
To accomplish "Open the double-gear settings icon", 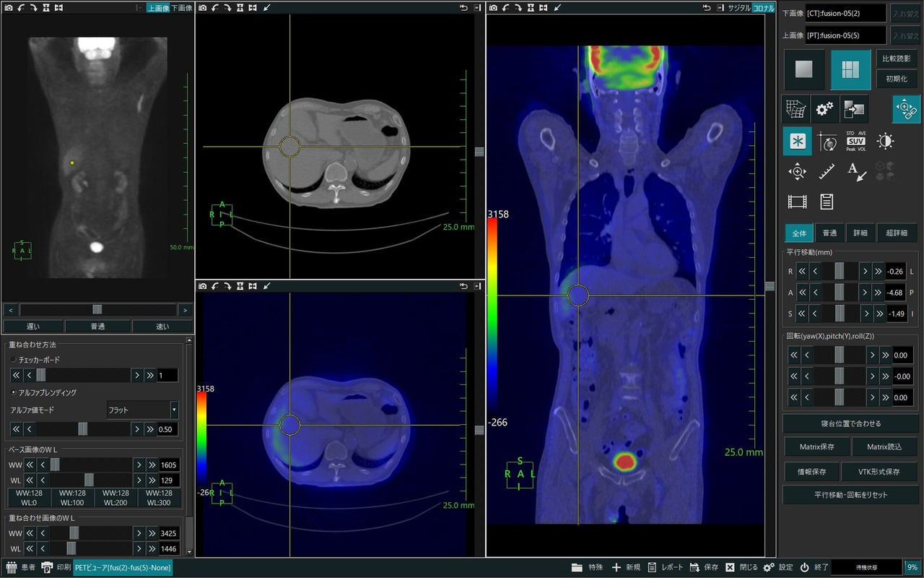I will (x=825, y=109).
